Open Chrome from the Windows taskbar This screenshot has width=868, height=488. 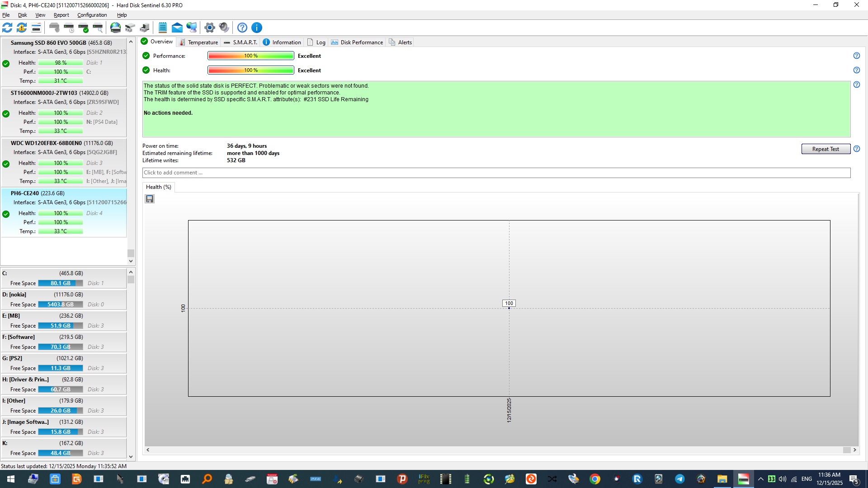595,479
